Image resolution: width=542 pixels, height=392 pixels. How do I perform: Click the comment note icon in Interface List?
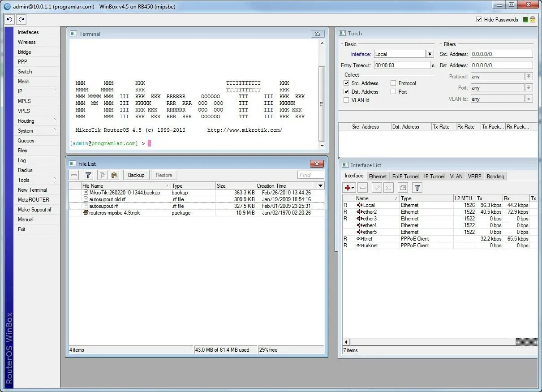[x=403, y=188]
